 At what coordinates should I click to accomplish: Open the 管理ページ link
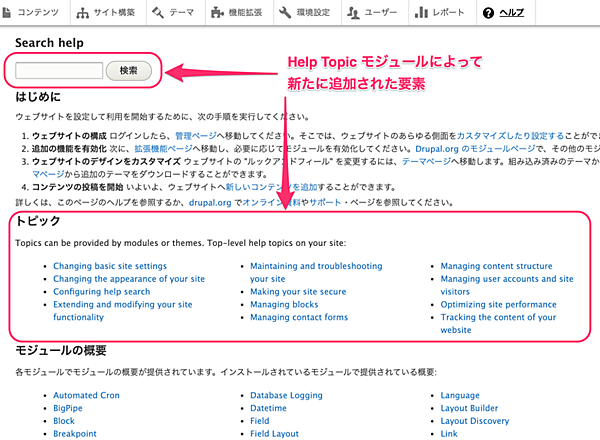click(196, 136)
